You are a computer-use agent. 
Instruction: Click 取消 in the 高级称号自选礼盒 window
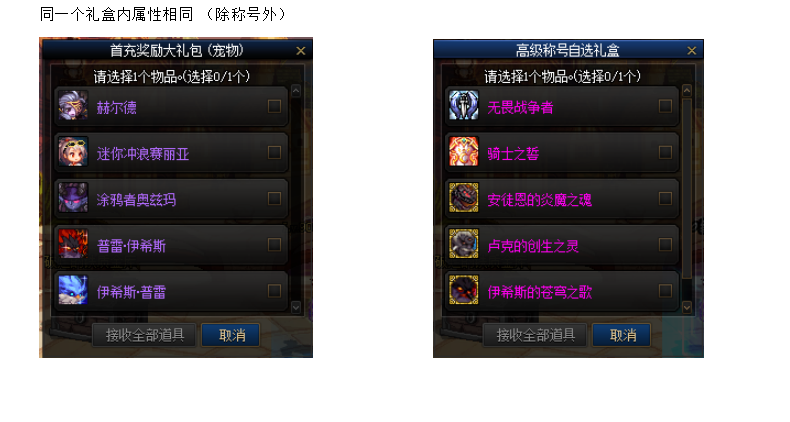tap(623, 335)
